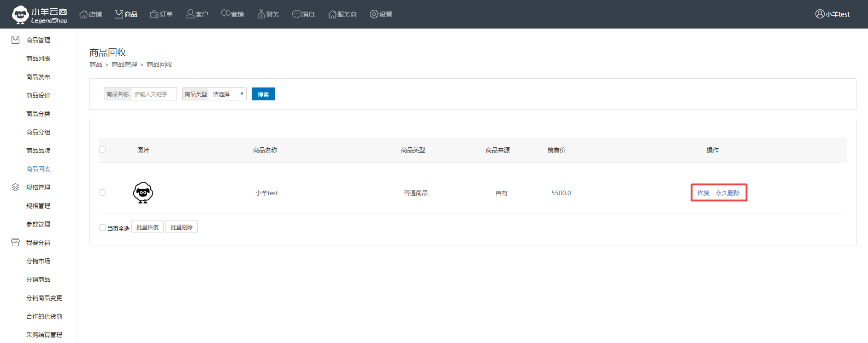Toggle the table header select-all checkbox
This screenshot has width=868, height=343.
(x=102, y=150)
